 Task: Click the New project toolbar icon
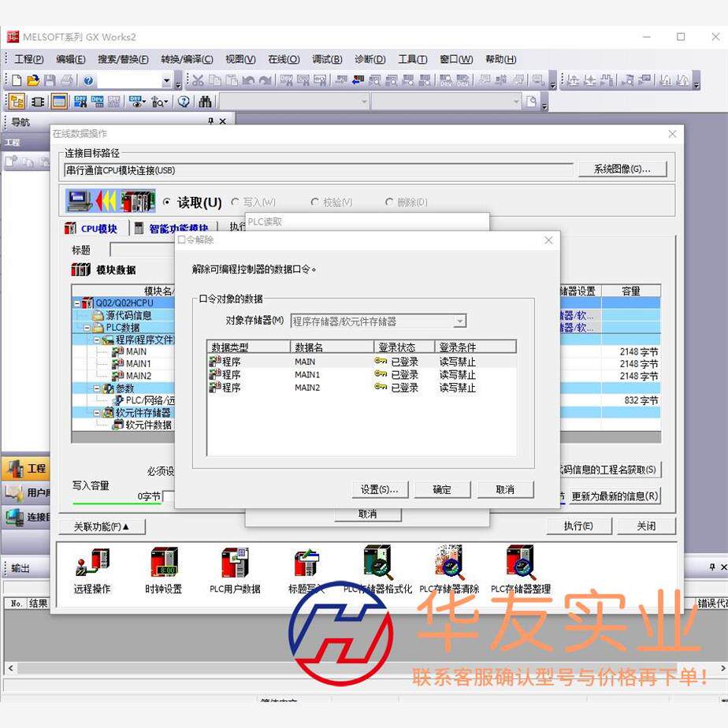[17, 80]
